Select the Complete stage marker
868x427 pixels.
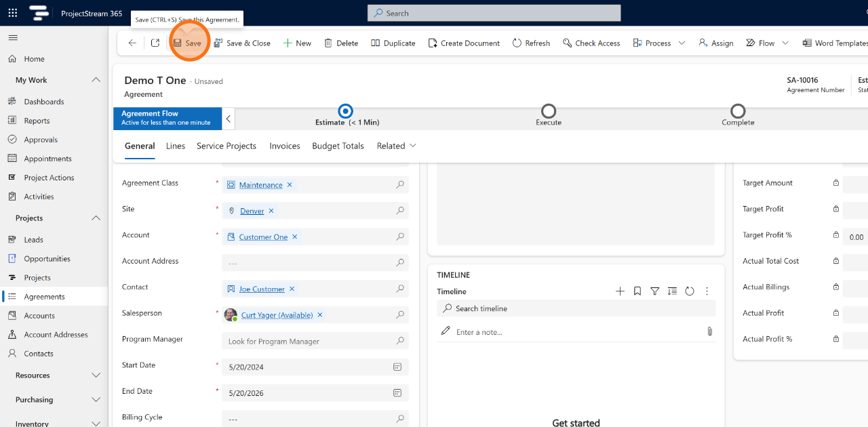click(738, 111)
